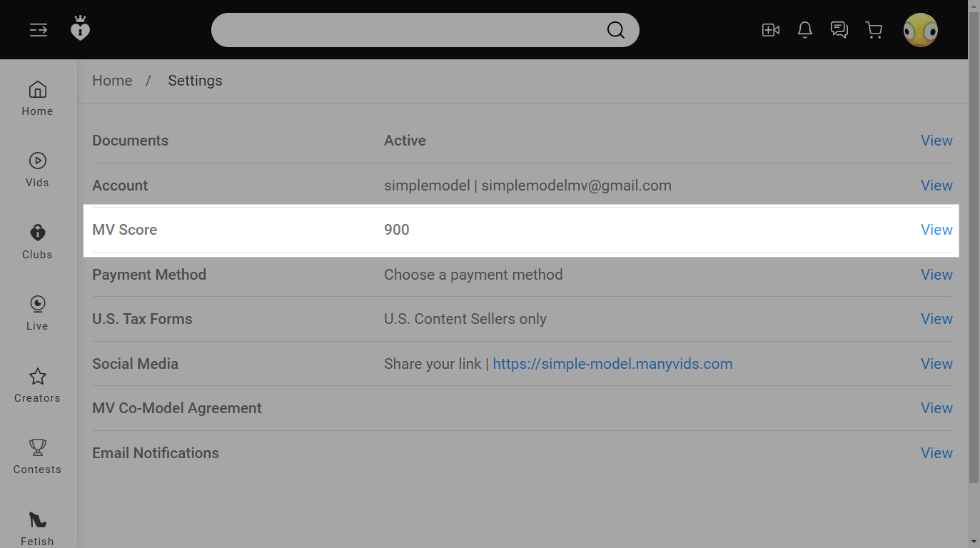Image resolution: width=980 pixels, height=548 pixels.
Task: Click the search magnifier icon
Action: pyautogui.click(x=615, y=30)
